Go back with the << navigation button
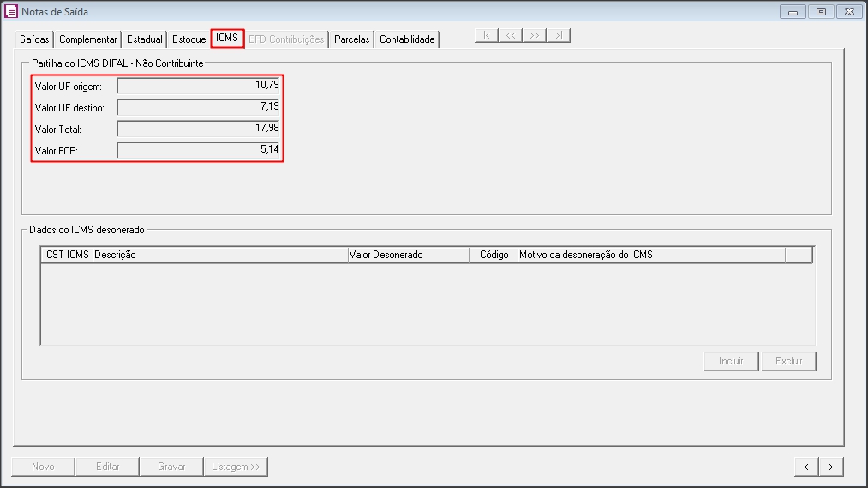868x488 pixels. click(511, 35)
